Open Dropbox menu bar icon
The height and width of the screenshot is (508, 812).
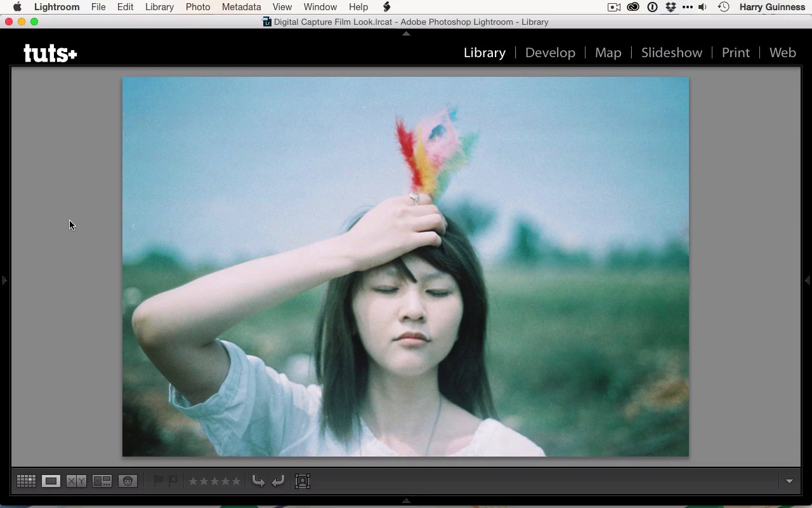click(x=671, y=7)
